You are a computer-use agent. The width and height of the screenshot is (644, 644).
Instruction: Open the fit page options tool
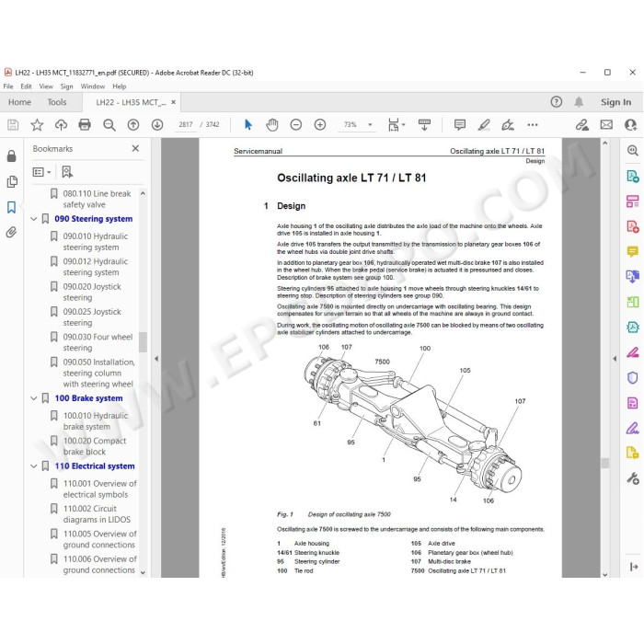396,124
